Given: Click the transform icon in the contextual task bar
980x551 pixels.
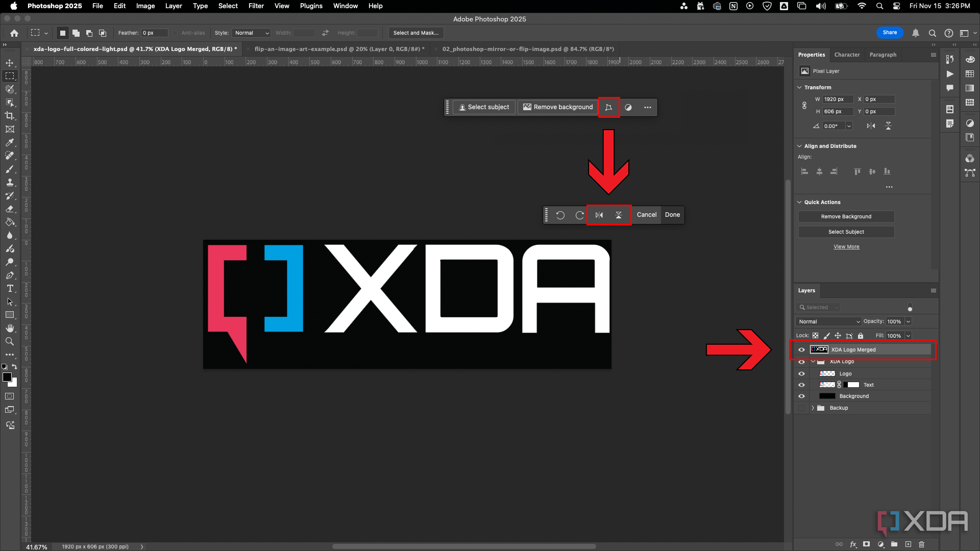Looking at the screenshot, I should tap(608, 107).
